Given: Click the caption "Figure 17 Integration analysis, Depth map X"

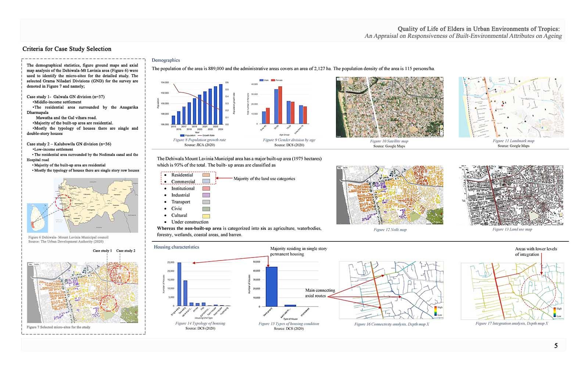Looking at the screenshot, I should coord(512,324).
